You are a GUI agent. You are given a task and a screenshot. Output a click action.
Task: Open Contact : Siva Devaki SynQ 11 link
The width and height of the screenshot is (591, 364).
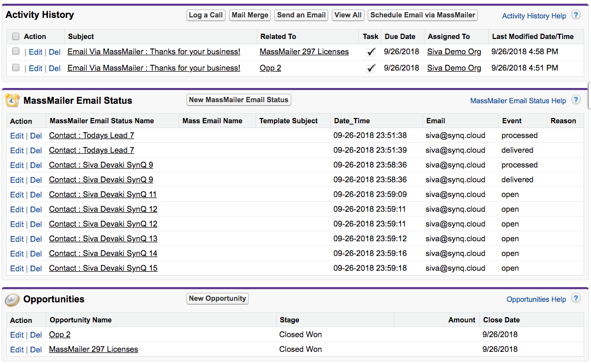(103, 194)
